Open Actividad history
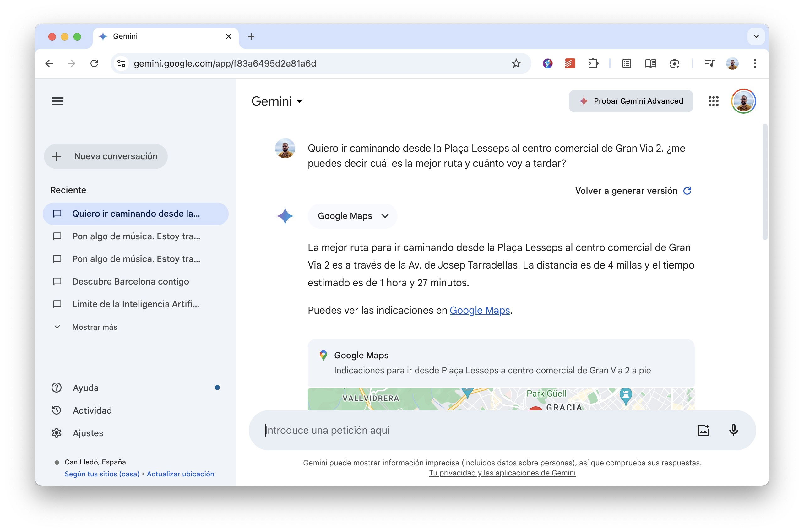The height and width of the screenshot is (532, 804). 92,410
